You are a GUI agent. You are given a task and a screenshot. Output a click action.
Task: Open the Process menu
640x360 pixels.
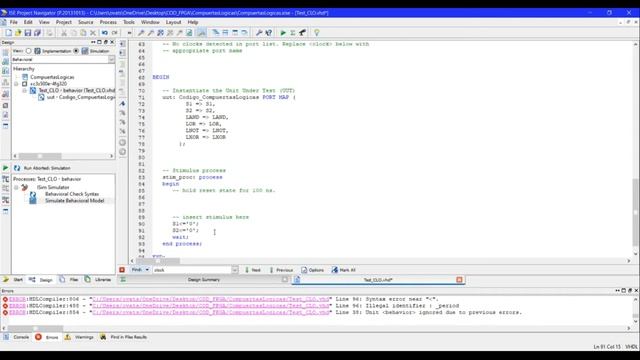click(x=108, y=22)
